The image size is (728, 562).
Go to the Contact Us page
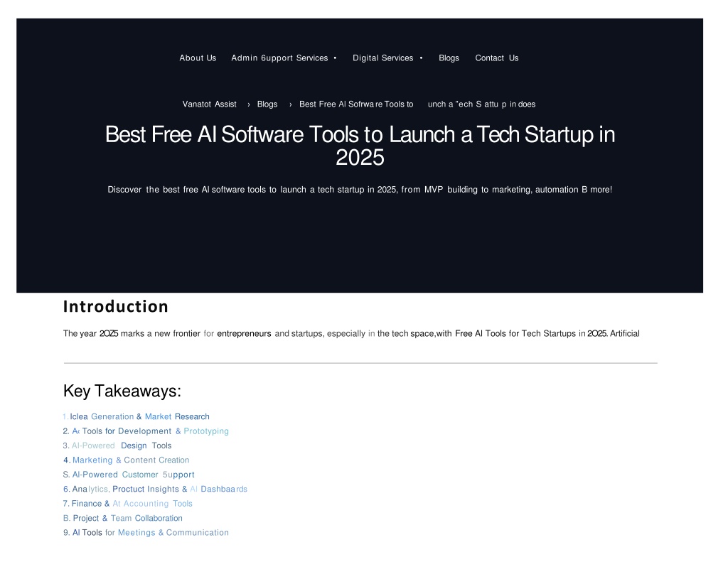(497, 58)
